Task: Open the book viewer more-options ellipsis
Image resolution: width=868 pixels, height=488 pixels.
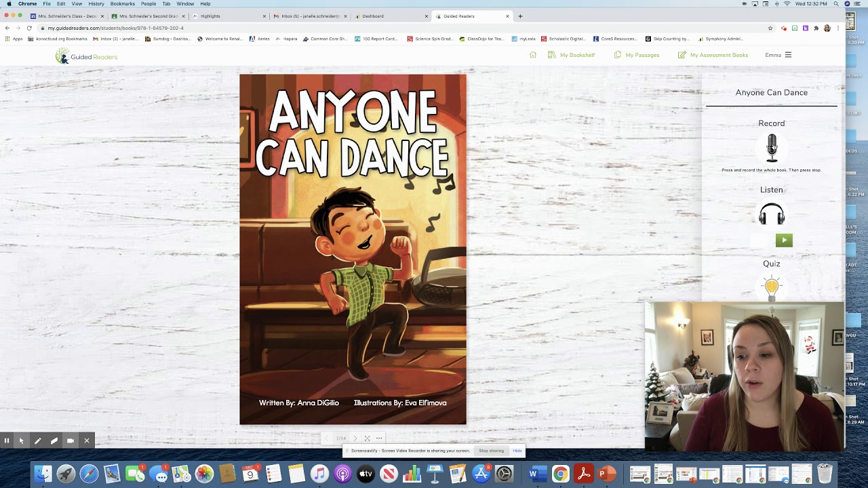Action: [379, 439]
